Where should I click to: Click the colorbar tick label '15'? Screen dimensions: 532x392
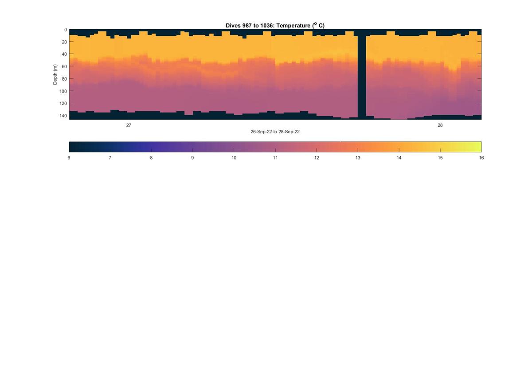coord(440,158)
